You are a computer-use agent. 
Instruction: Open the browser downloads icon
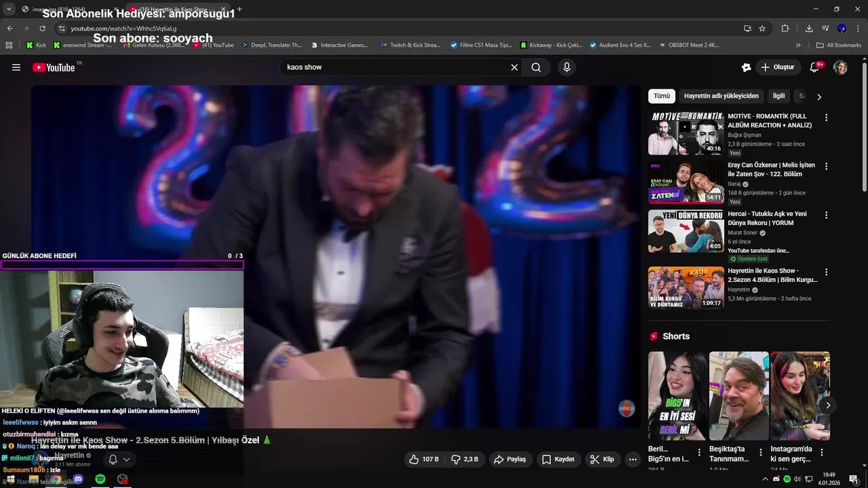pyautogui.click(x=809, y=28)
